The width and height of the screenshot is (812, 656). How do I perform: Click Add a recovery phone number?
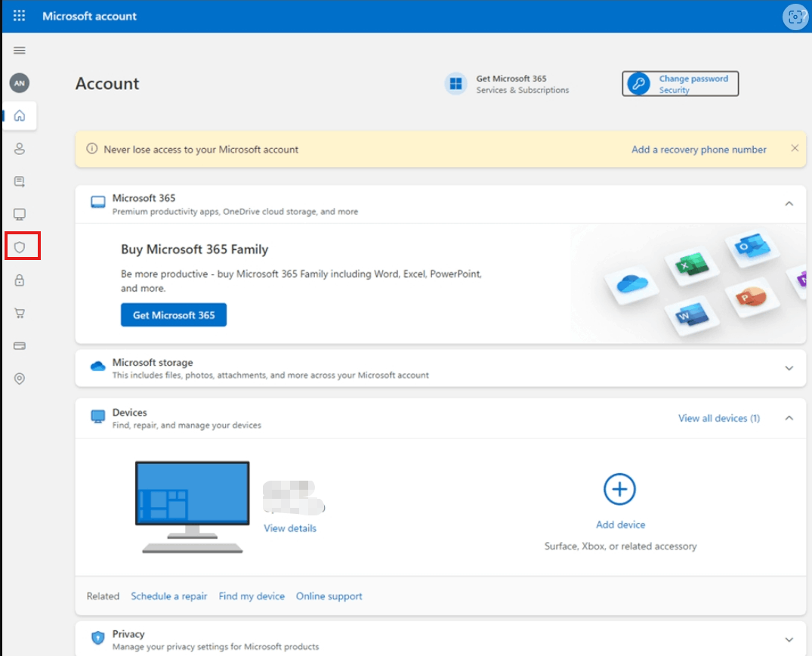click(699, 149)
